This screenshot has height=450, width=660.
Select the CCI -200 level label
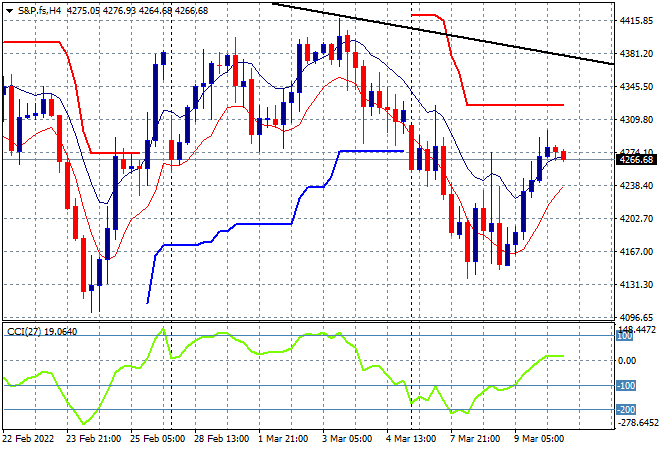click(626, 409)
